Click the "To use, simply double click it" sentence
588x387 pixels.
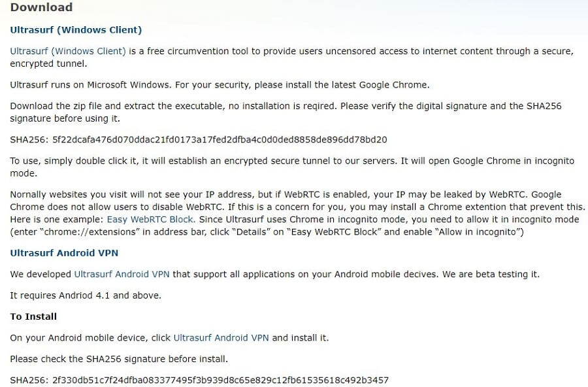tap(74, 161)
